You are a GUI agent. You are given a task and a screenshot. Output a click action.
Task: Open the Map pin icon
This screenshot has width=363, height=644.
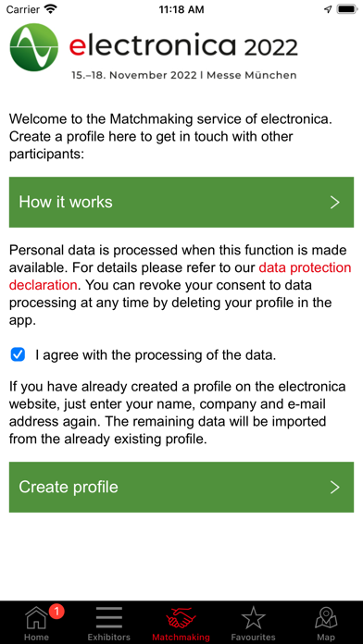(x=326, y=618)
